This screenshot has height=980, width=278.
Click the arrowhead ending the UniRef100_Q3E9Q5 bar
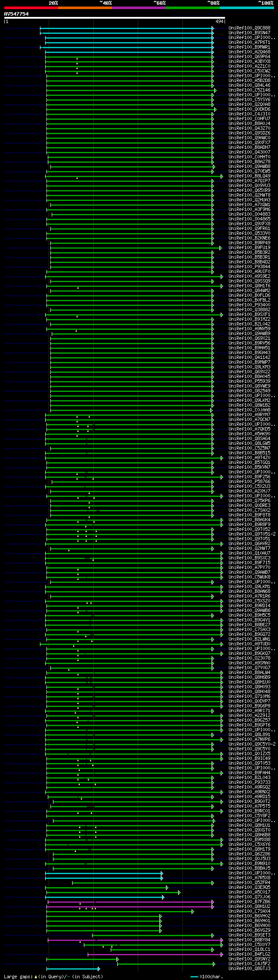click(167, 888)
